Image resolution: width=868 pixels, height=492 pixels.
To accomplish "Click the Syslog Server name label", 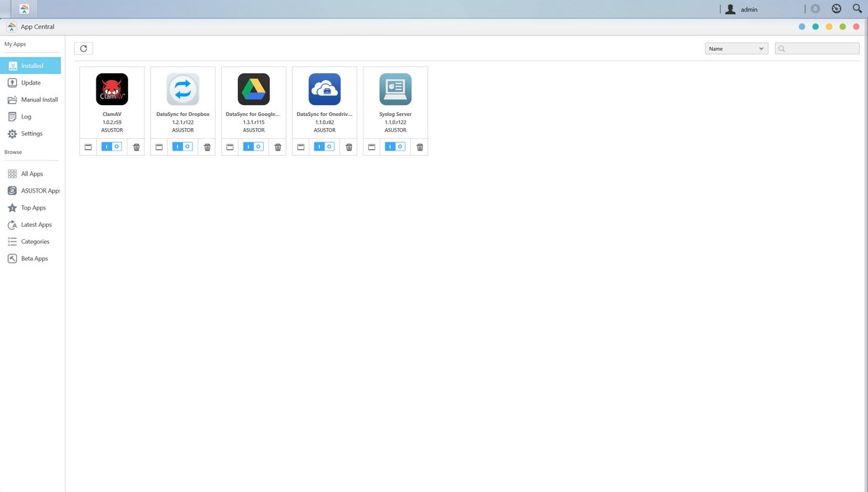I will (395, 115).
